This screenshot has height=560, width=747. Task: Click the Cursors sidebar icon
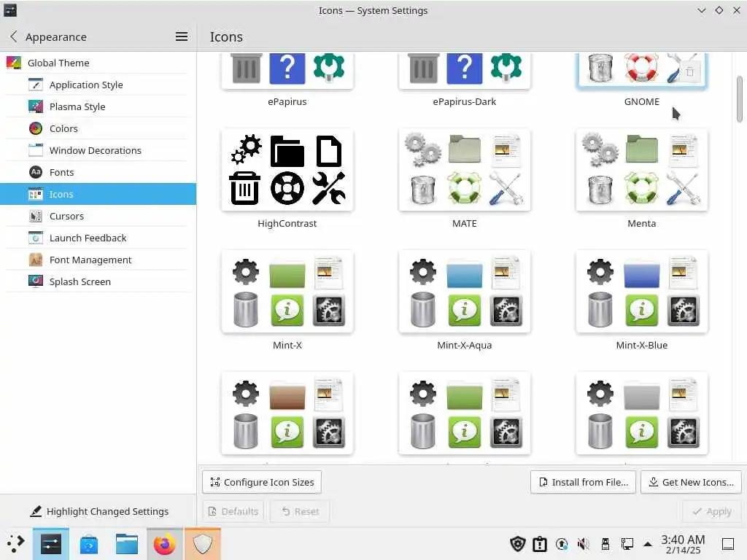36,216
